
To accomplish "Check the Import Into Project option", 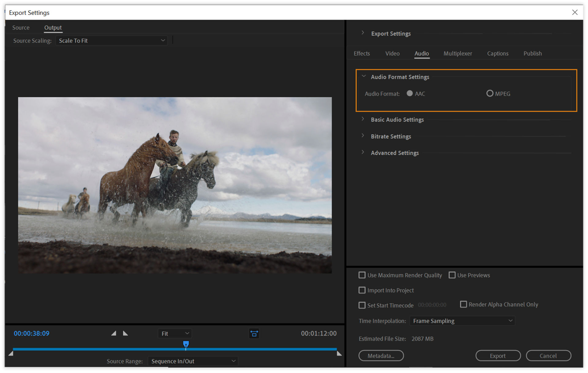I will [362, 290].
